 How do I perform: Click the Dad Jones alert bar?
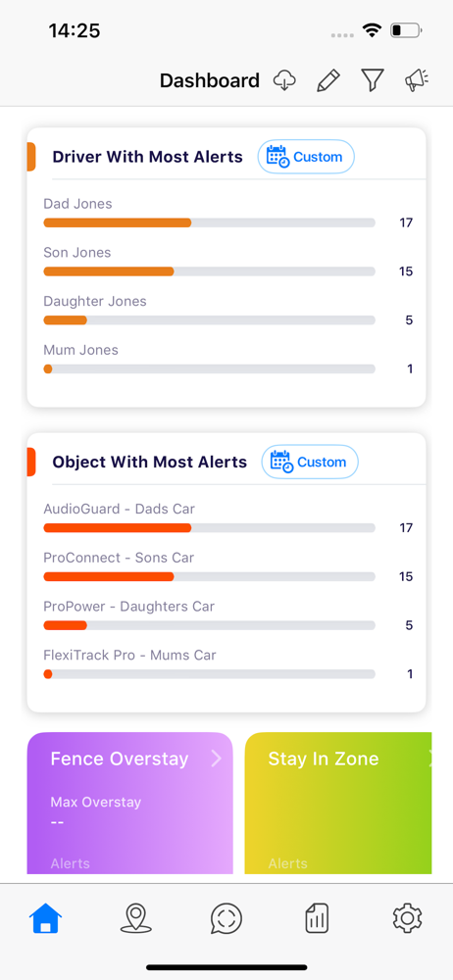(209, 222)
